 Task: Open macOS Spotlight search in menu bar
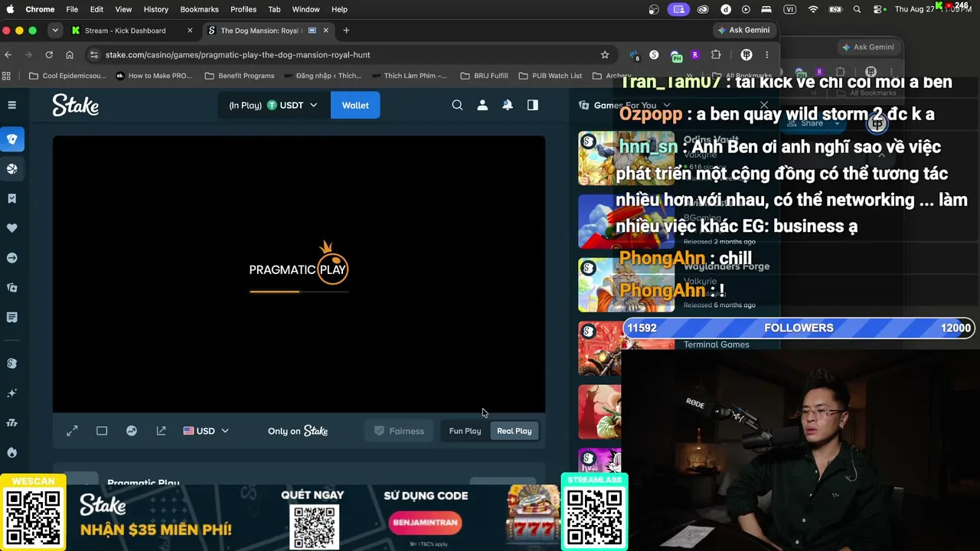point(857,9)
